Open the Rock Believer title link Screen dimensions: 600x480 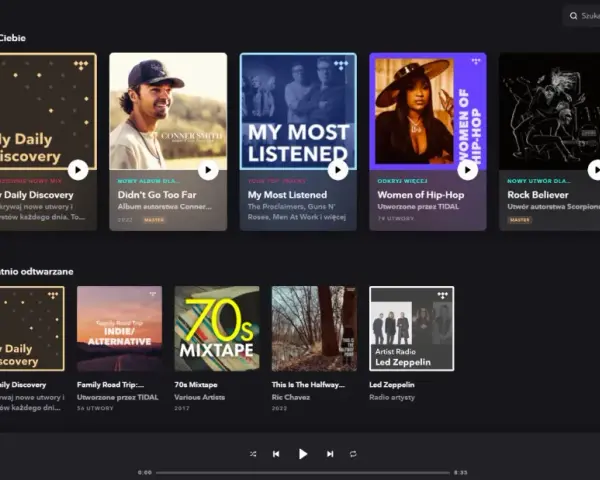coord(538,195)
